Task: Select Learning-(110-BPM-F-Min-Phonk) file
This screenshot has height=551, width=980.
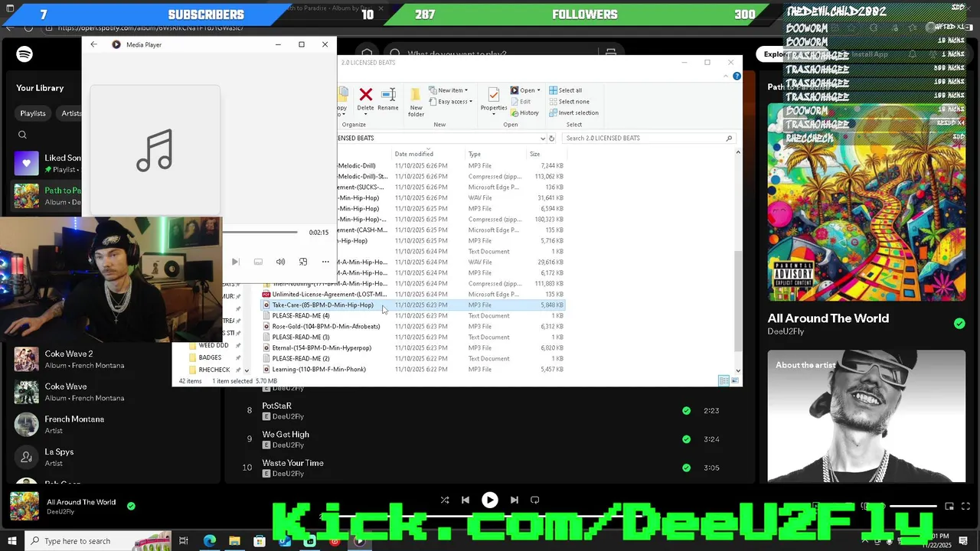Action: pyautogui.click(x=318, y=370)
